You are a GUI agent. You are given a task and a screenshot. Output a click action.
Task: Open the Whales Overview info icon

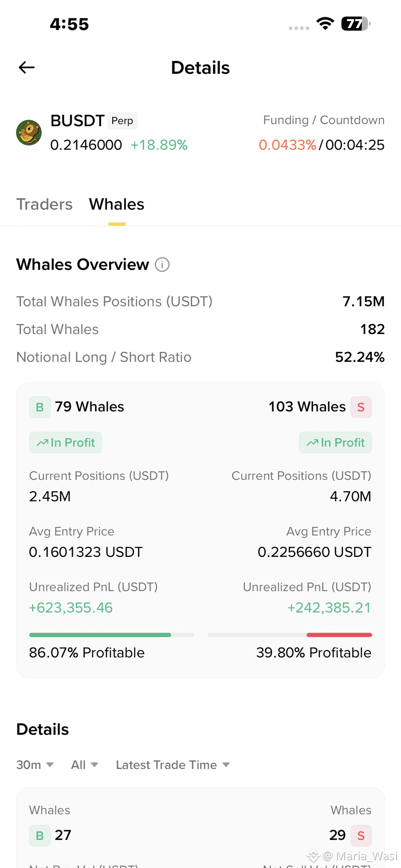[x=162, y=265]
